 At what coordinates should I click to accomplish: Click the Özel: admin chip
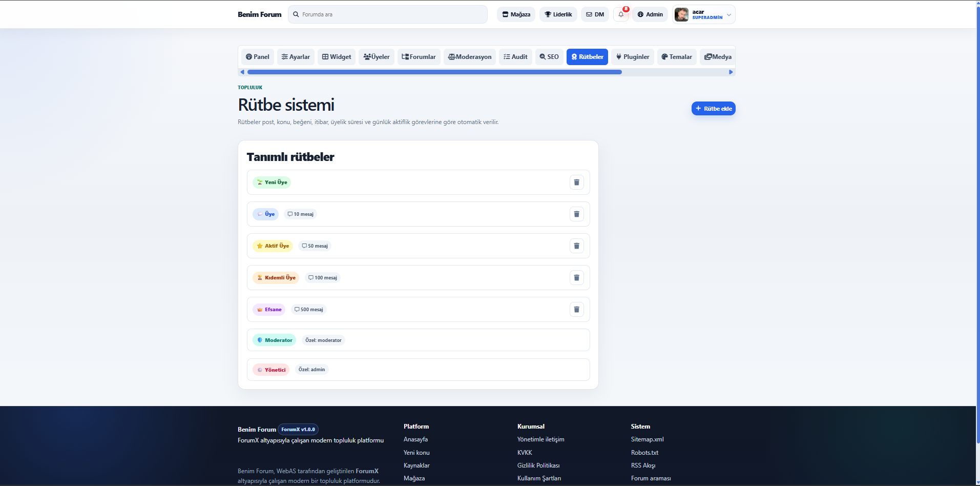coord(311,370)
